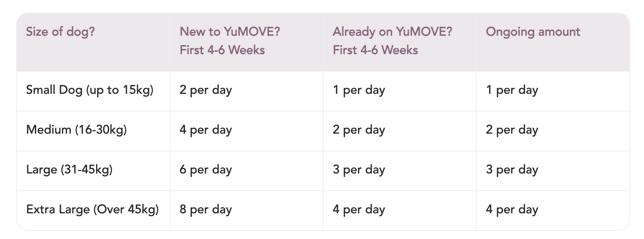Select the 'Small Dog (up to 15kg)' row label
The height and width of the screenshot is (239, 644).
pos(90,90)
